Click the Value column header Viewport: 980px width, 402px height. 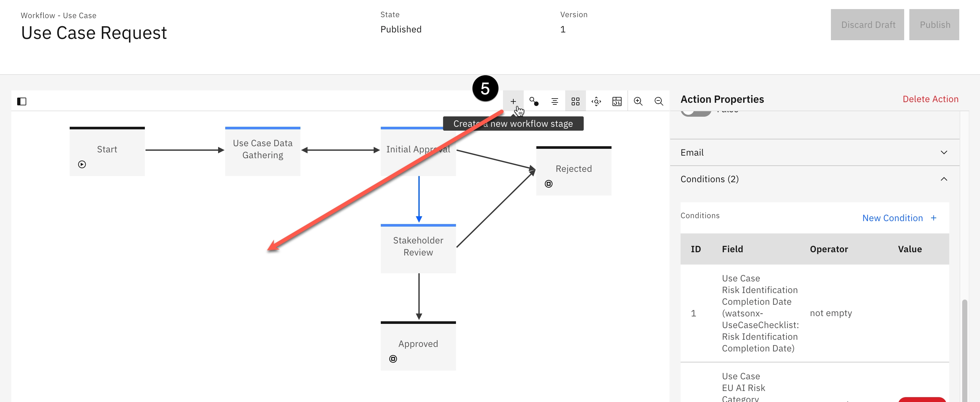pos(910,249)
